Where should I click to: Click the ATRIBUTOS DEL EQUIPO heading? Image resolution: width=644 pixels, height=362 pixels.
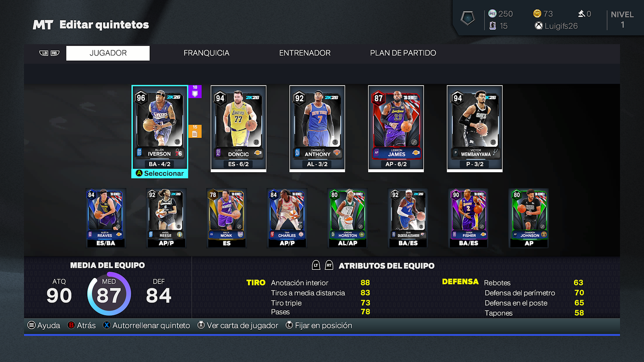coord(386,265)
